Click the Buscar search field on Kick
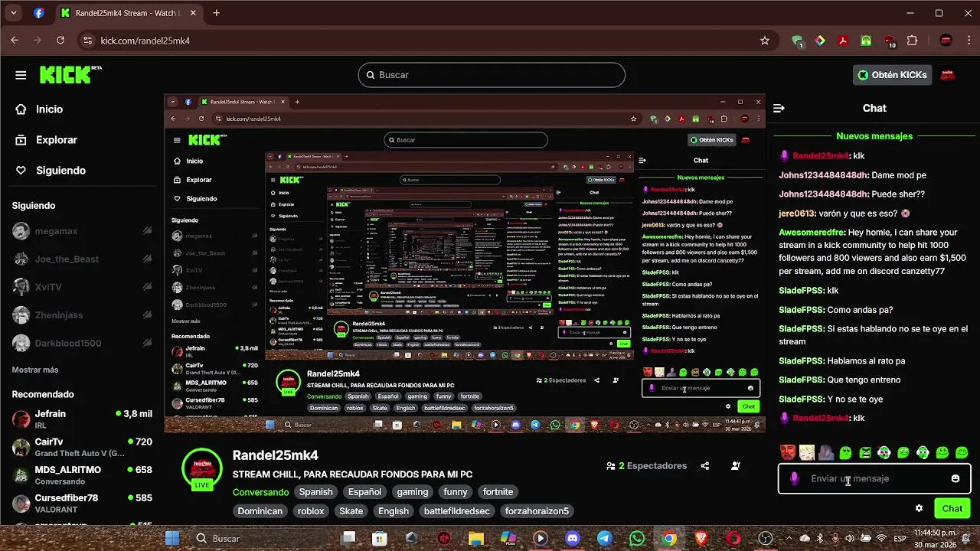The width and height of the screenshot is (980, 551). pyautogui.click(x=492, y=75)
